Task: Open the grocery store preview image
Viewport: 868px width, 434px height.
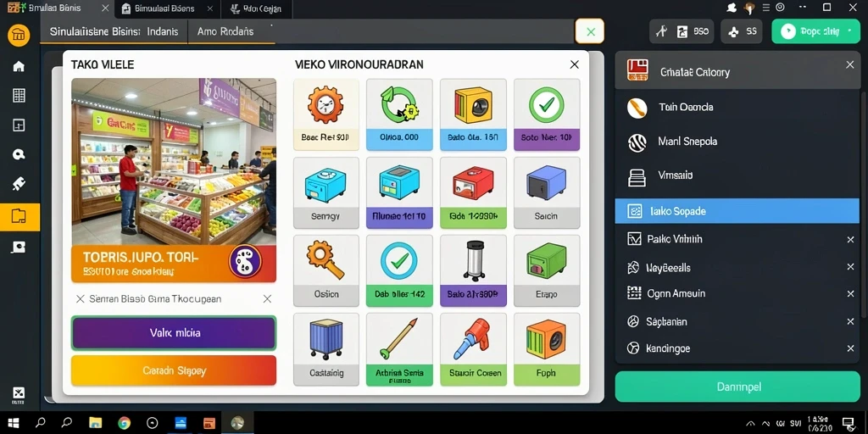Action: 174,161
